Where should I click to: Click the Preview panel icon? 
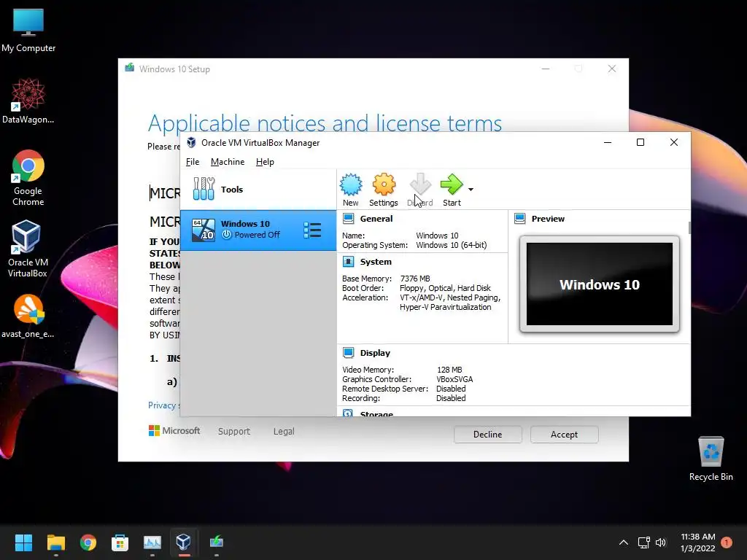(519, 219)
